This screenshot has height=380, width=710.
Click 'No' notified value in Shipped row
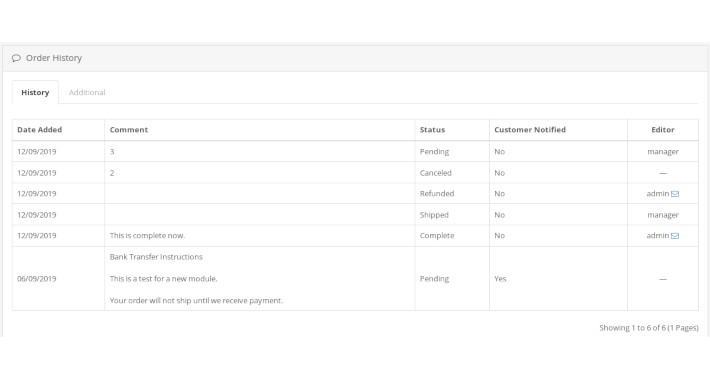[499, 215]
